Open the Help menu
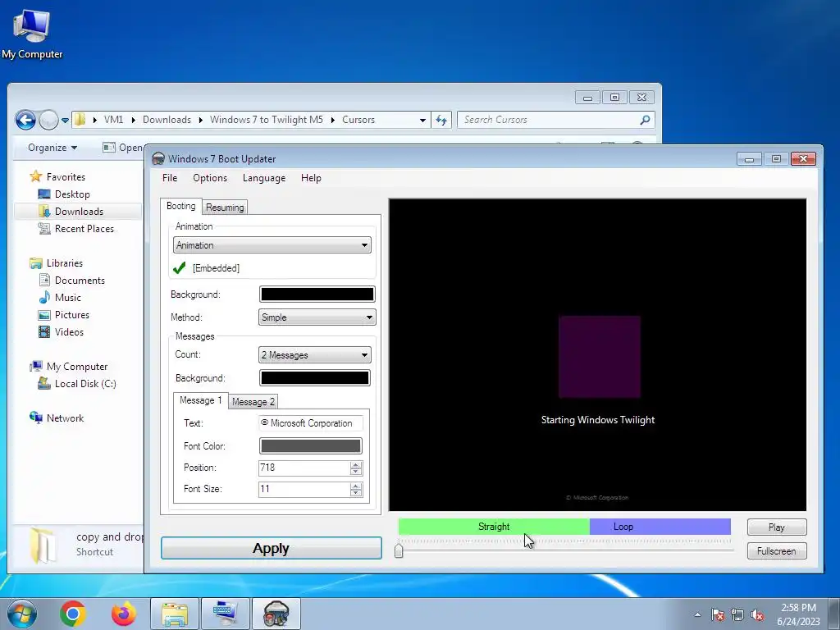Viewport: 840px width, 630px height. (x=311, y=178)
